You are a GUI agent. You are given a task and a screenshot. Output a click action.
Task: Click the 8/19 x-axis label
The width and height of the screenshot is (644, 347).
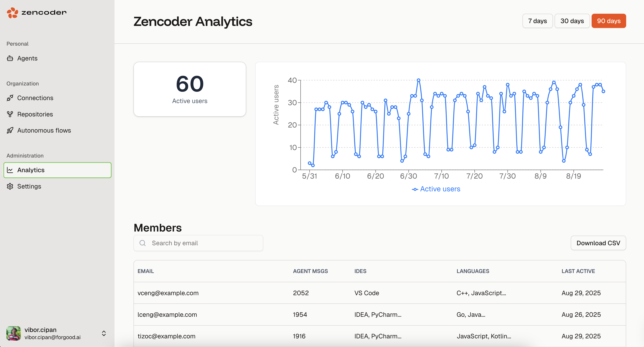pyautogui.click(x=574, y=176)
